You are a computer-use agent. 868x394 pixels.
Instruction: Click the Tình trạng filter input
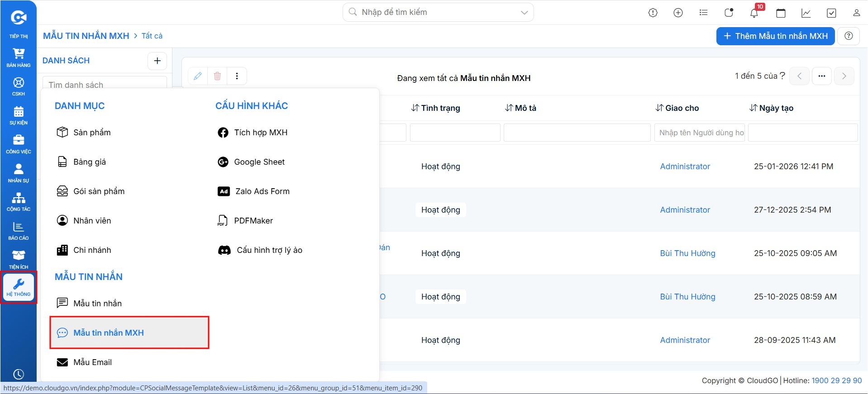[455, 133]
